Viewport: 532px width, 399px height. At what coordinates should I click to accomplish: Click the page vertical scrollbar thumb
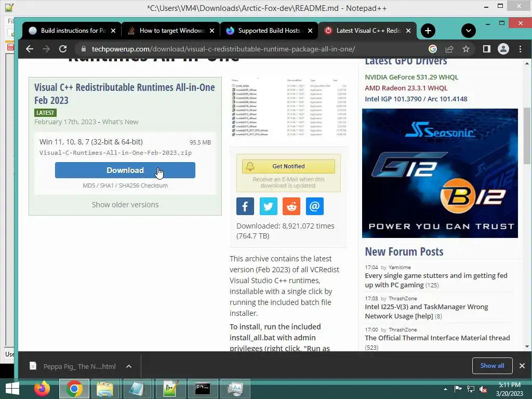click(527, 136)
